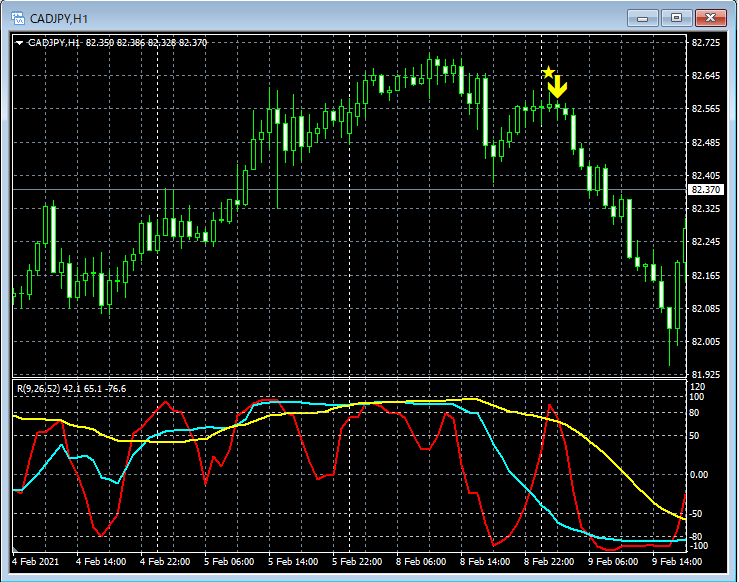Click the 82.245 price scale value
Viewport: 739px width, 582px height.
coord(706,242)
